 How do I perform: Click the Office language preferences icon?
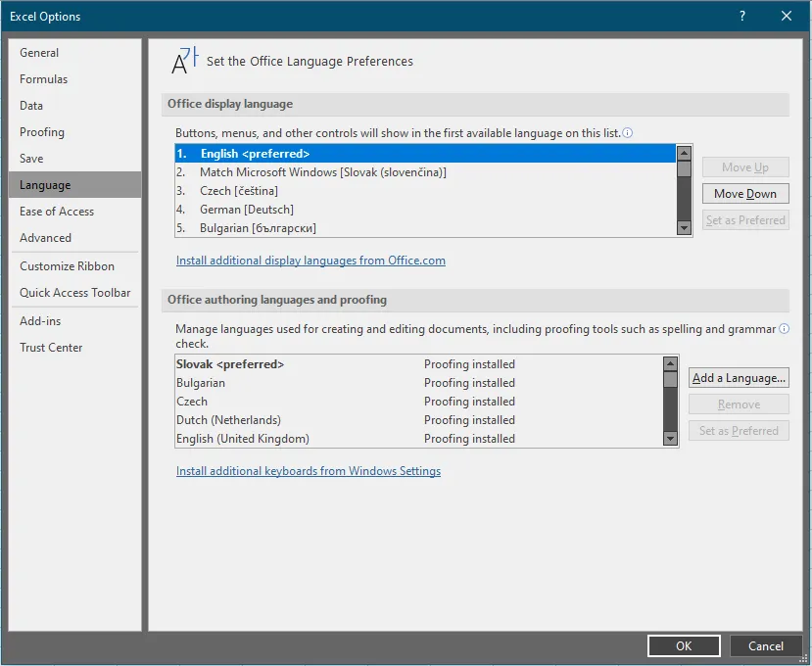click(185, 61)
